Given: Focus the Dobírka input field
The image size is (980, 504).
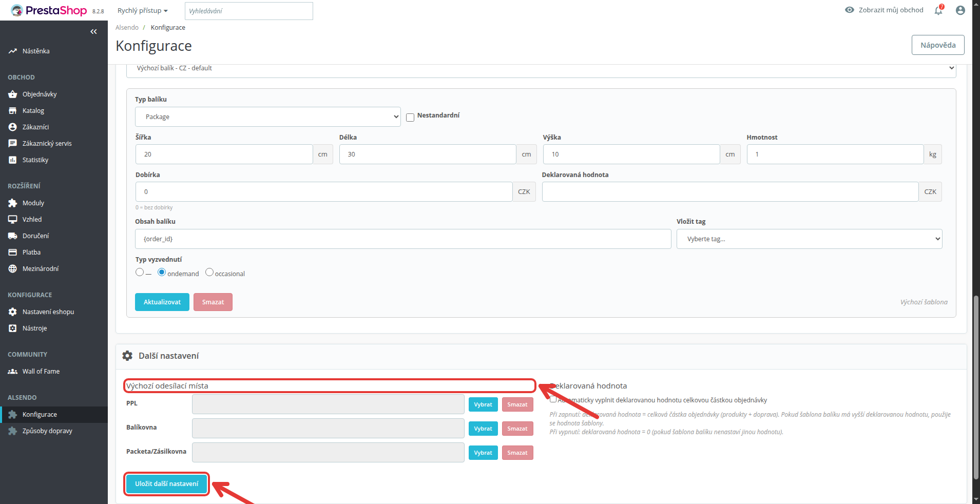Looking at the screenshot, I should click(x=324, y=192).
